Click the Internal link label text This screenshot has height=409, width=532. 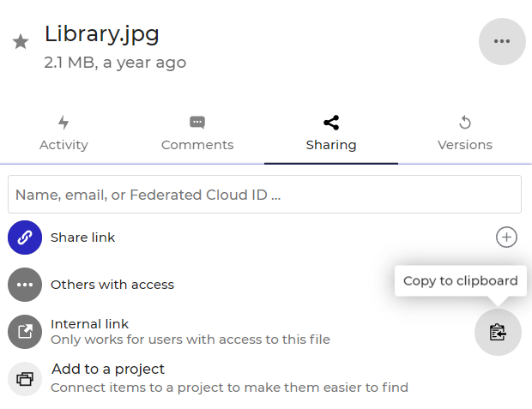tap(89, 324)
